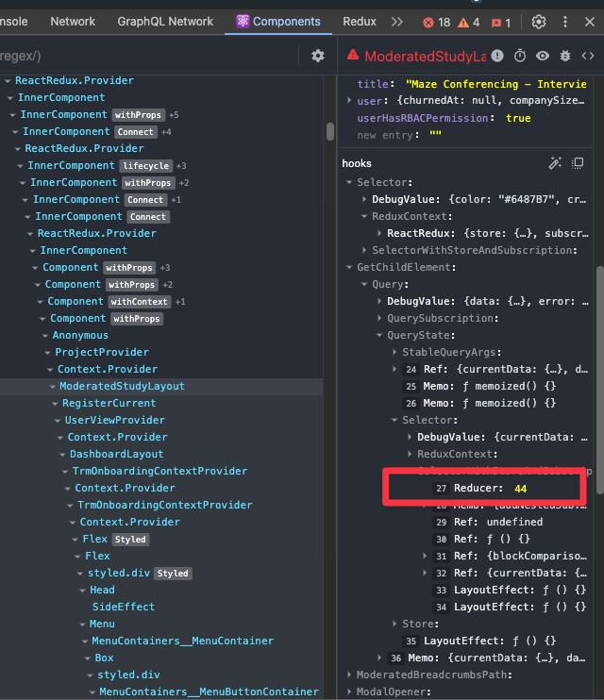Select SideEffect component
This screenshot has width=604, height=700.
124,607
